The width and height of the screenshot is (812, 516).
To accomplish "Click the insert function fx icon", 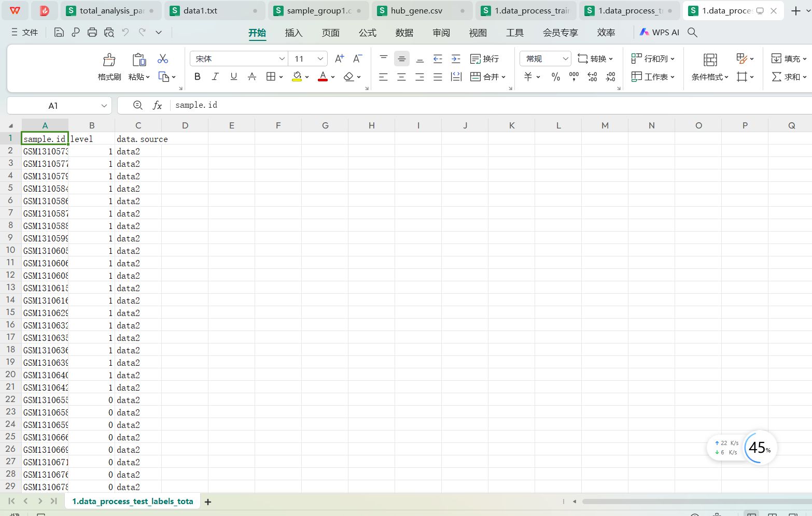I will click(157, 105).
